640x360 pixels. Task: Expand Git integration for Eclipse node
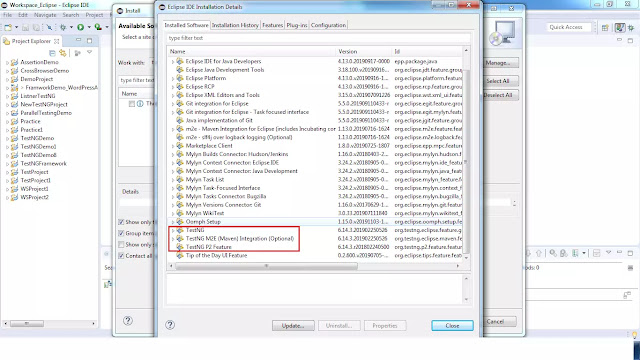[173, 104]
